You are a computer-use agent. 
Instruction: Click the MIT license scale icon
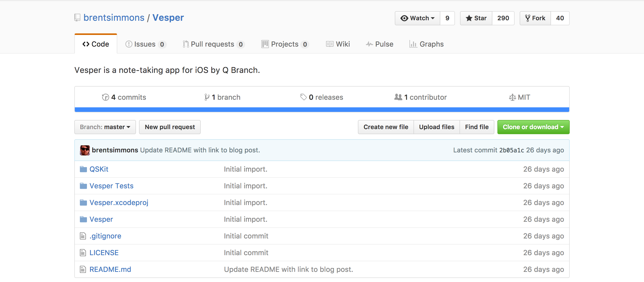point(512,97)
